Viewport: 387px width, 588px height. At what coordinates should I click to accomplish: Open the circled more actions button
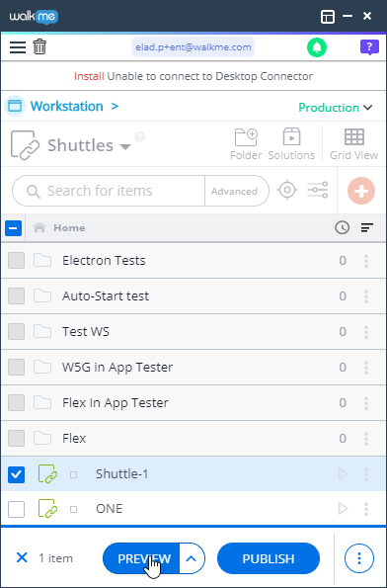pyautogui.click(x=359, y=558)
